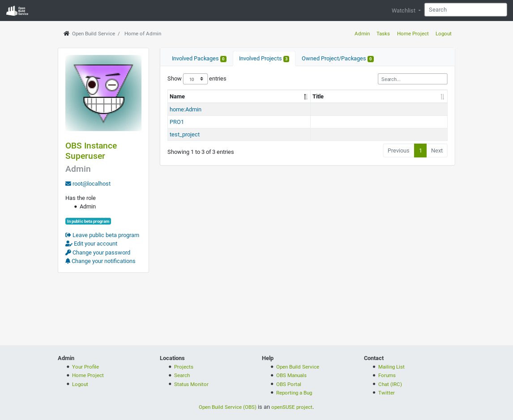Click the home icon in breadcrumb
513x420 pixels.
click(66, 33)
